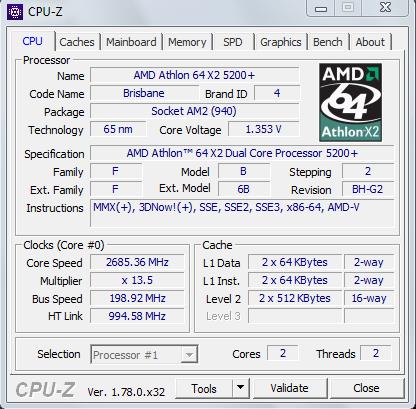
Task: Select the processor Name field
Action: (x=194, y=75)
